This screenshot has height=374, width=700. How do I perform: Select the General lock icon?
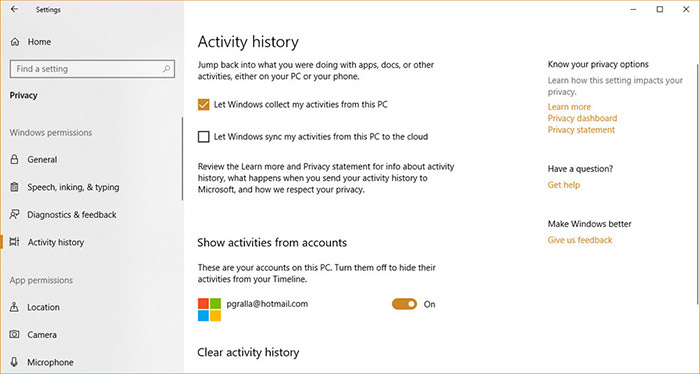14,159
